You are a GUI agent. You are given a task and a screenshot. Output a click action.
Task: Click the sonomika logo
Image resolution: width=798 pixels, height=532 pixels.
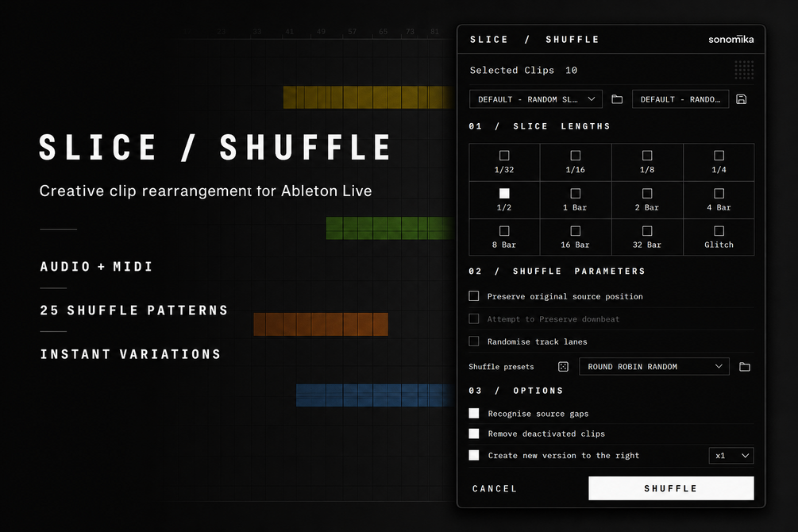coord(731,39)
